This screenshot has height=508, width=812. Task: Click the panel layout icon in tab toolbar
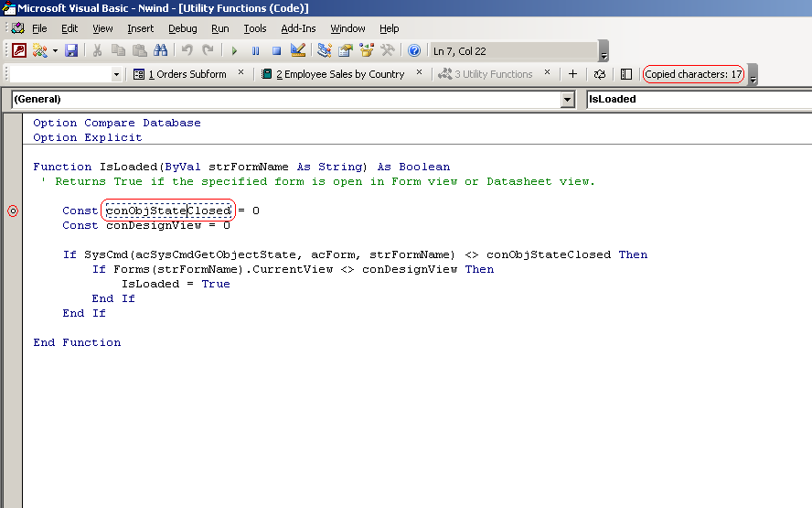pos(626,74)
